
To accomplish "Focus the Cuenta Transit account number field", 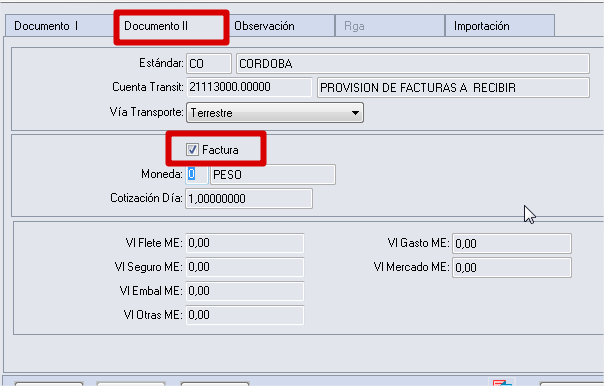I will [249, 87].
